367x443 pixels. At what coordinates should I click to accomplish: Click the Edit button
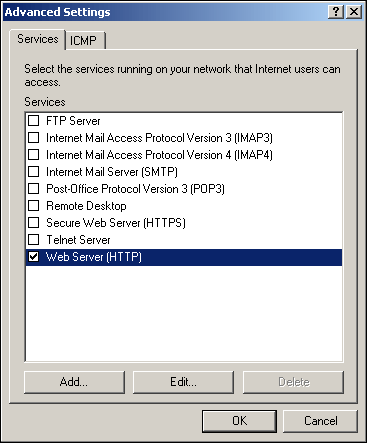pos(183,382)
